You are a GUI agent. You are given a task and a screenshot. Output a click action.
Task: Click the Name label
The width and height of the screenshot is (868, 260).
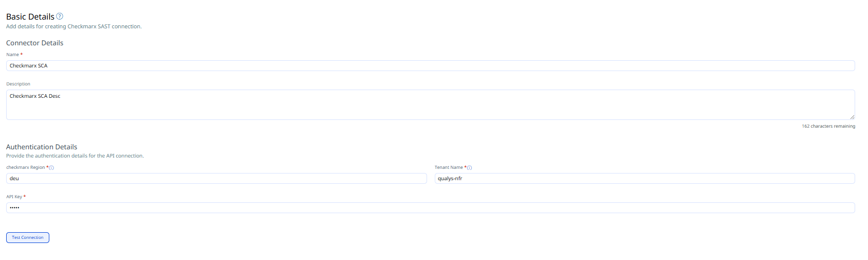tap(12, 55)
